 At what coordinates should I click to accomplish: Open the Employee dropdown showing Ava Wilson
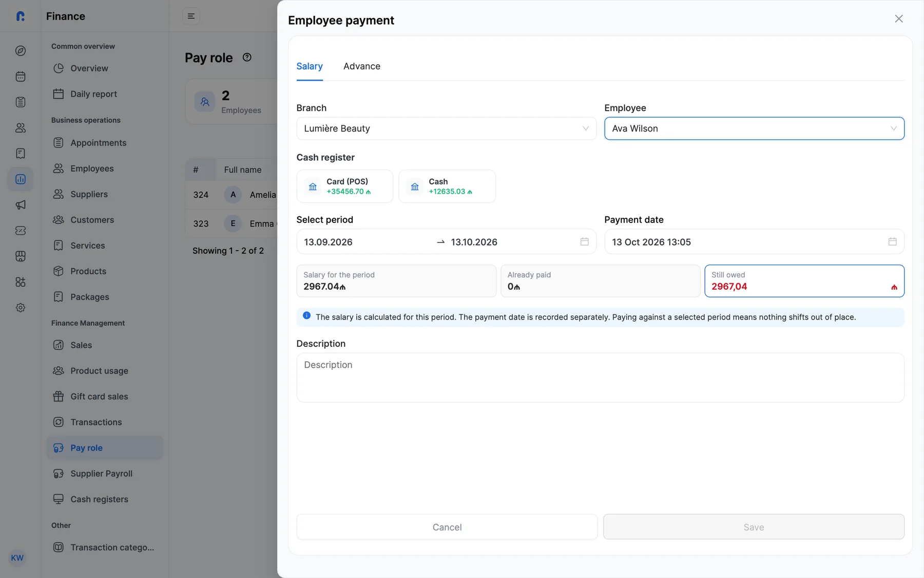755,128
